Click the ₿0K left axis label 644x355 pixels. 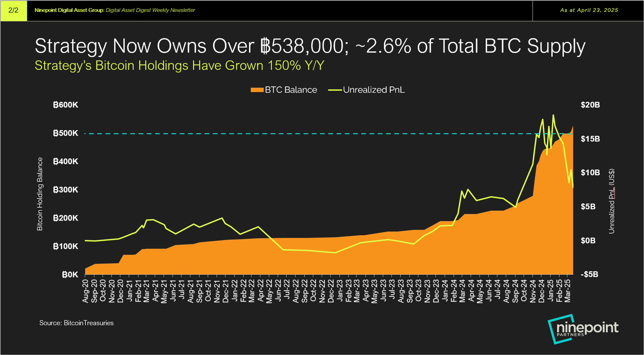70,275
